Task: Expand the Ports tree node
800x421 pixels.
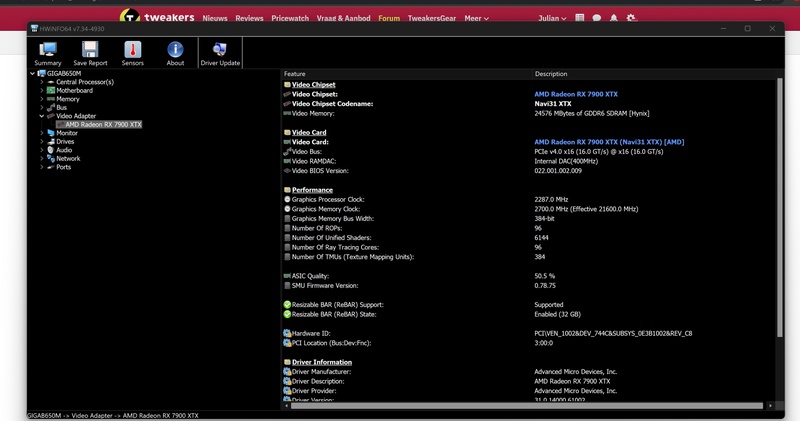Action: pos(42,167)
